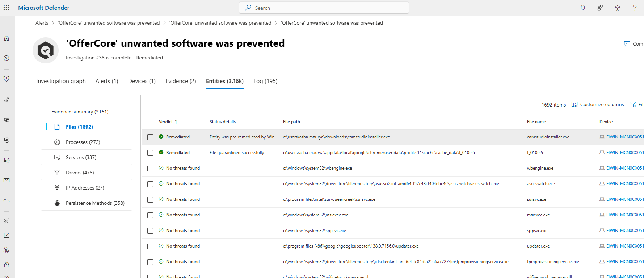Click the Services icon

(57, 157)
